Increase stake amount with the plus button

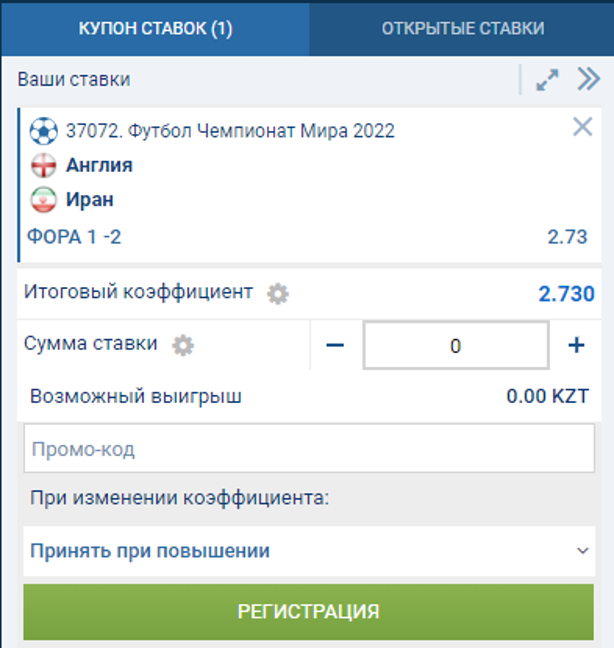click(576, 346)
